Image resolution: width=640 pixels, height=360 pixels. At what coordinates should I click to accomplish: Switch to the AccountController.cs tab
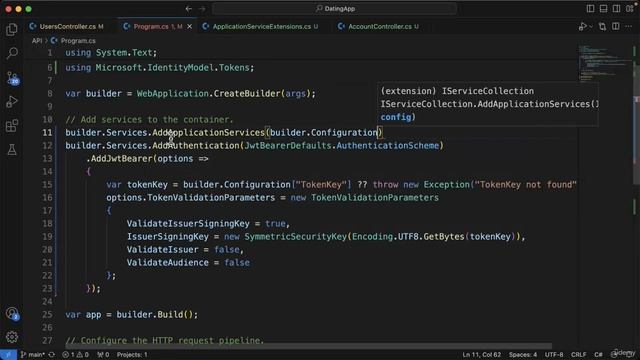(380, 27)
